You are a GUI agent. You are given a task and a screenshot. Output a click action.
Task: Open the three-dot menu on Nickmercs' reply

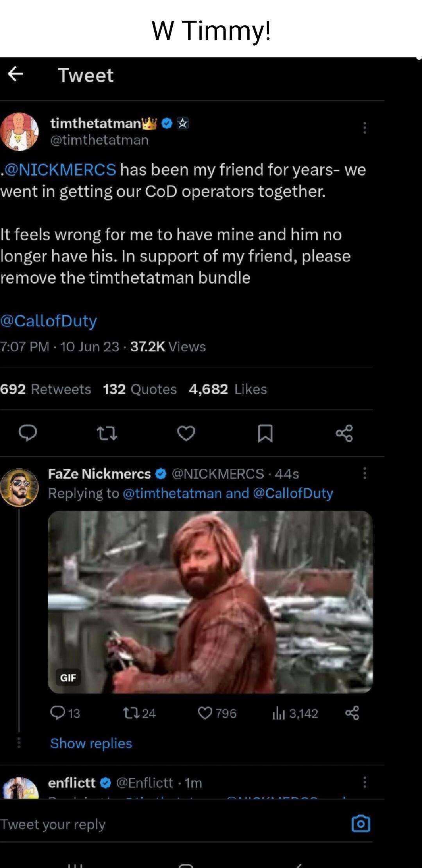pos(365,472)
